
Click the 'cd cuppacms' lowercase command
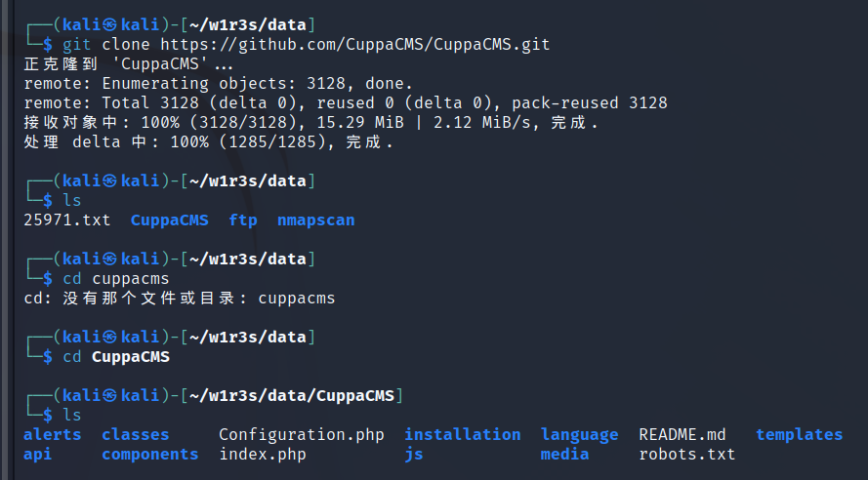[116, 279]
